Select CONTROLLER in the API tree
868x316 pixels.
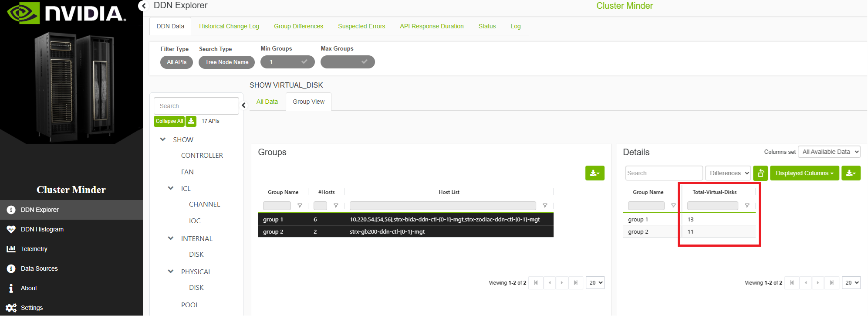click(202, 156)
